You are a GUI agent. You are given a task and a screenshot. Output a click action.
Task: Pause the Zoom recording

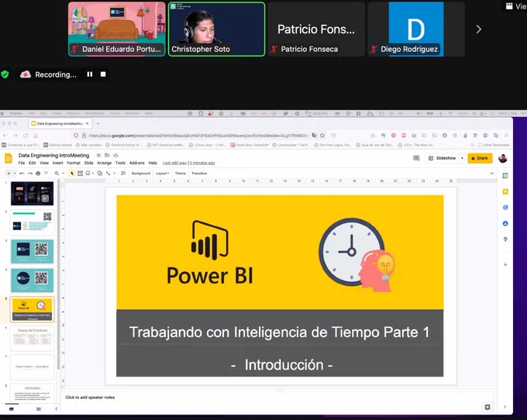pos(89,74)
